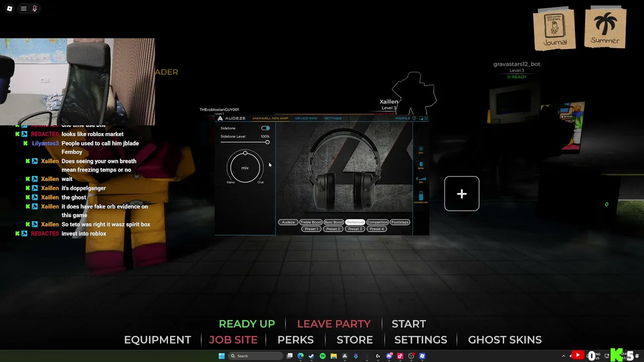Open TikTok from the taskbar
Viewport: 644px width, 362px height.
pos(400,356)
